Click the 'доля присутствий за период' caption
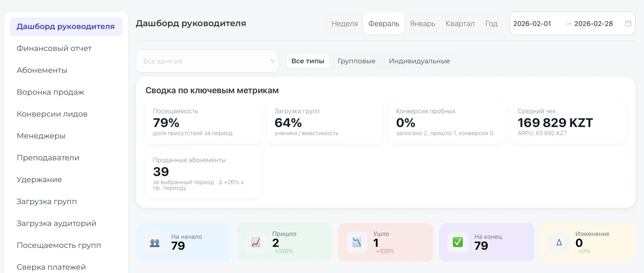Image resolution: width=644 pixels, height=273 pixels. coord(193,133)
